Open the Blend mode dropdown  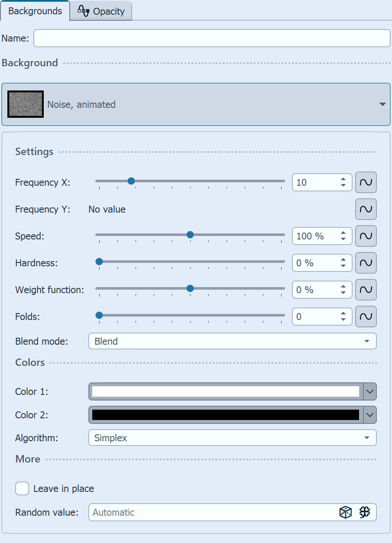232,341
